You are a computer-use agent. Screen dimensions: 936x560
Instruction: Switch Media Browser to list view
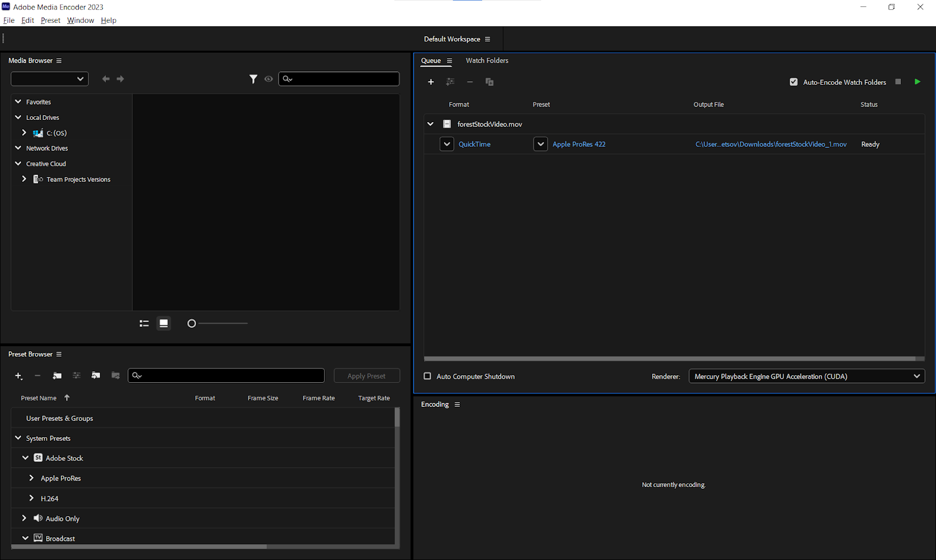pos(144,323)
